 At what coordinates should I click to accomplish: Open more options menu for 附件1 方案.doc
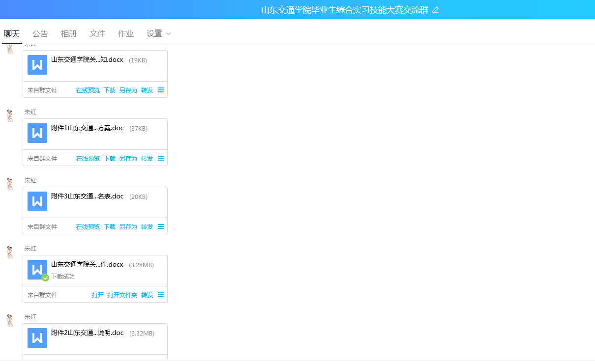pyautogui.click(x=161, y=159)
